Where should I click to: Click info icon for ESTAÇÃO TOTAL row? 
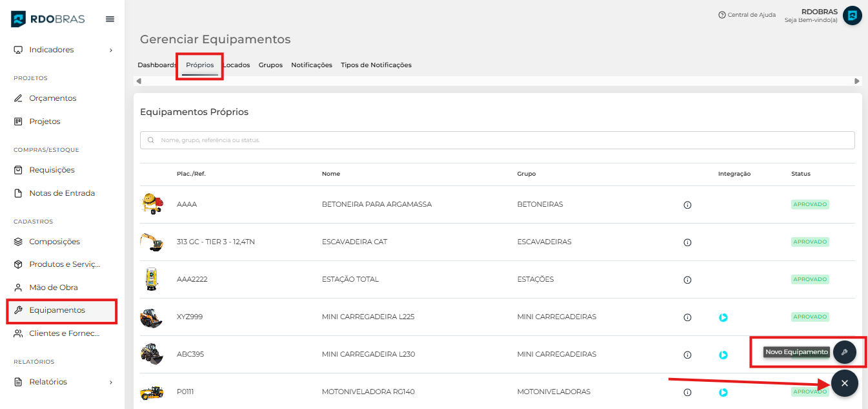point(687,280)
